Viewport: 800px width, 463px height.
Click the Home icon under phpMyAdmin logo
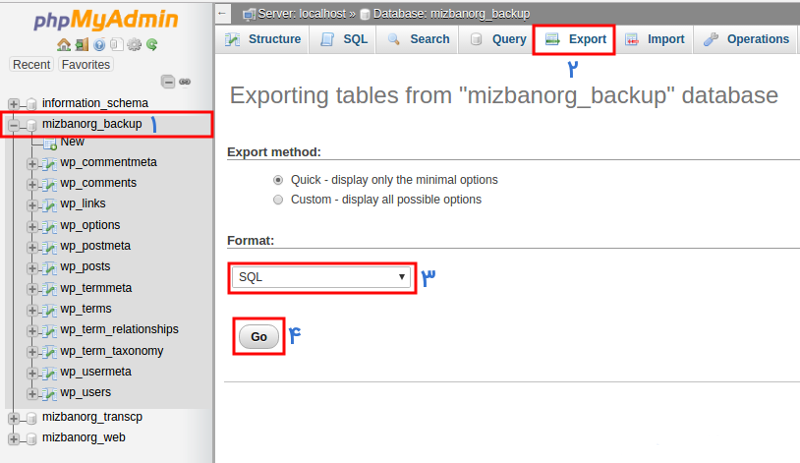64,45
